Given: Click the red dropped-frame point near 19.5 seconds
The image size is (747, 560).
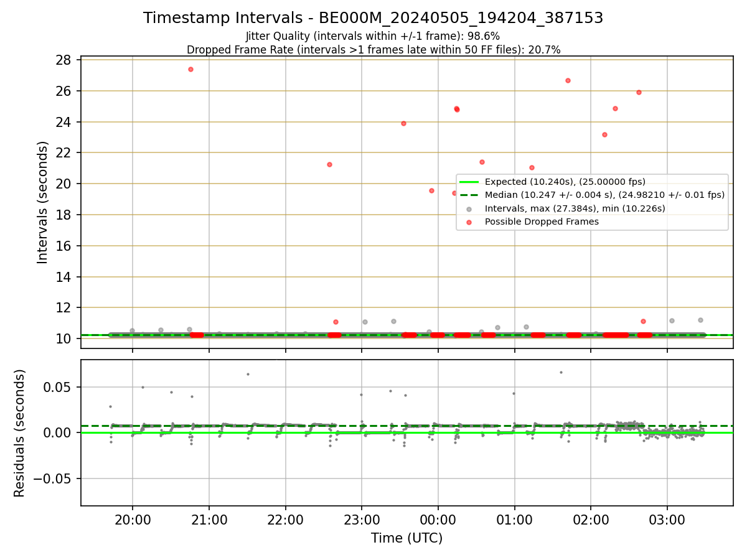Looking at the screenshot, I should coord(431,190).
